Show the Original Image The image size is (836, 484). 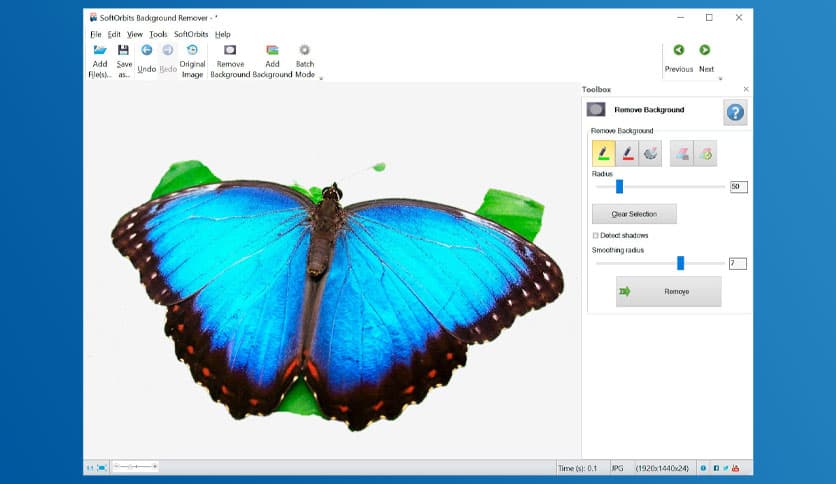coord(192,51)
